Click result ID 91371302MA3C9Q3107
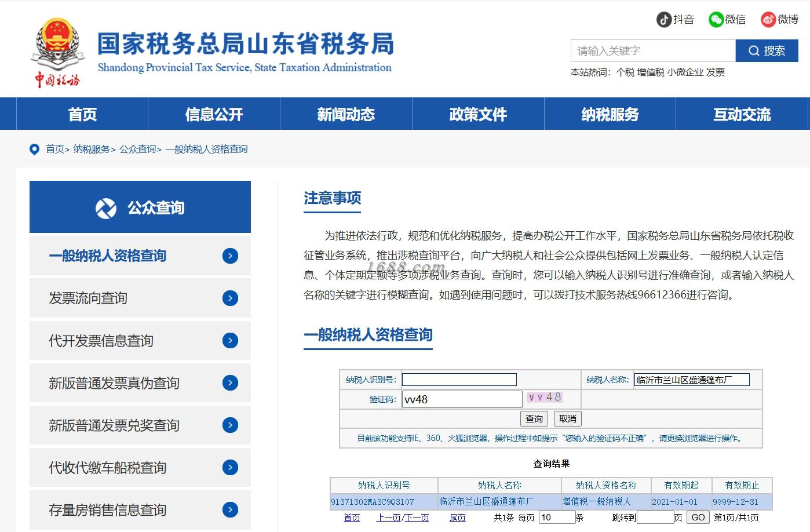The width and height of the screenshot is (810, 532). 373,502
